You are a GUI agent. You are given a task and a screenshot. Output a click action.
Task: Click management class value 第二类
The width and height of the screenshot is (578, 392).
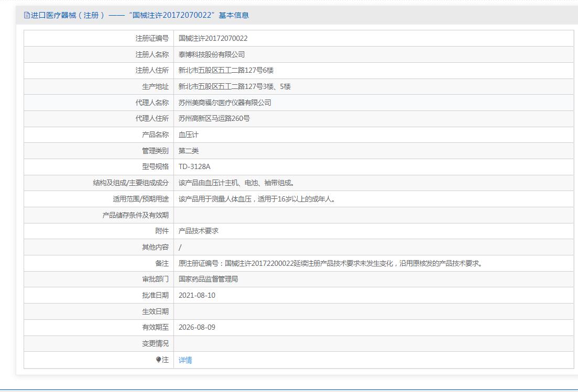coord(188,151)
